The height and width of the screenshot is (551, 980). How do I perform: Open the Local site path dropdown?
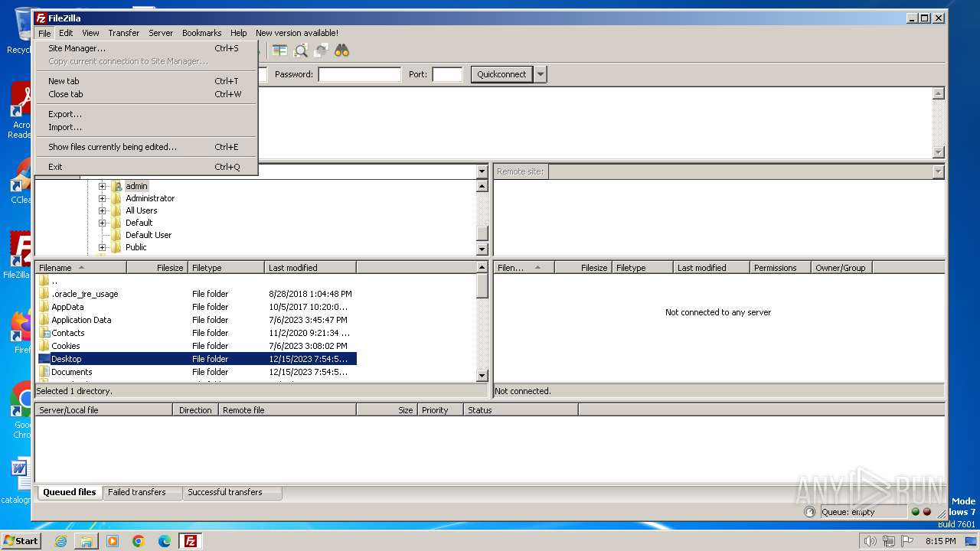(x=482, y=171)
